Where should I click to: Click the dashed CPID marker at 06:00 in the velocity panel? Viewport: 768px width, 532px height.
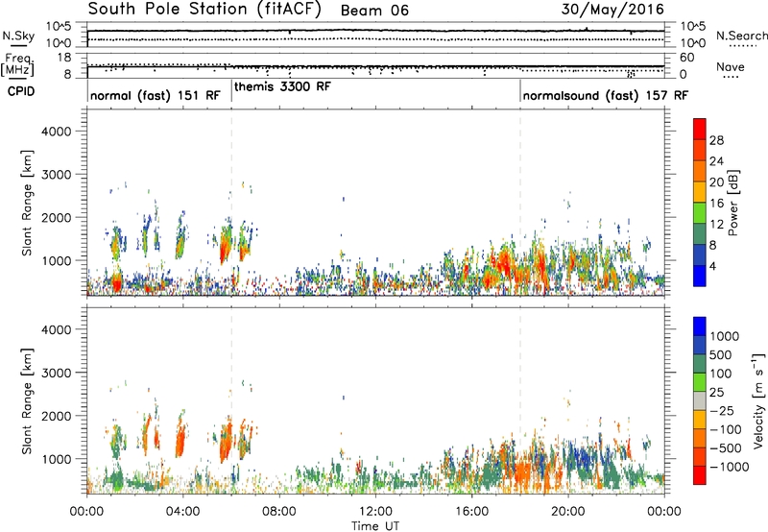tap(231, 401)
